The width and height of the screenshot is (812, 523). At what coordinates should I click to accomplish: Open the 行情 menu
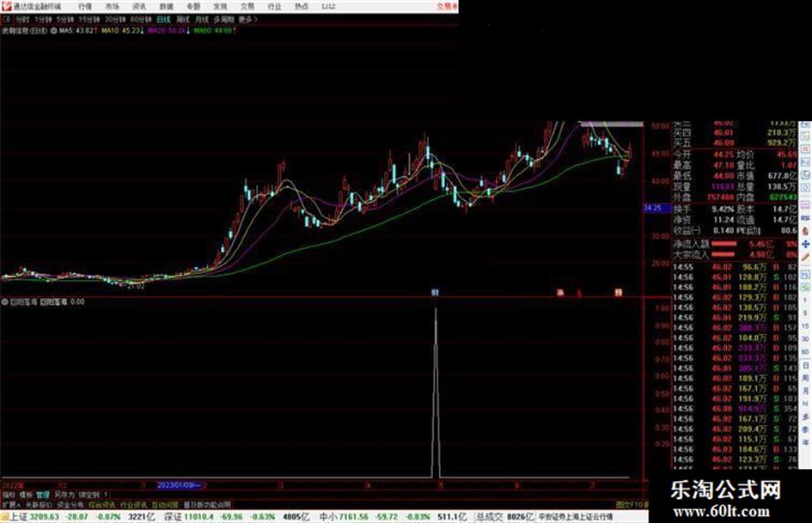tap(85, 7)
